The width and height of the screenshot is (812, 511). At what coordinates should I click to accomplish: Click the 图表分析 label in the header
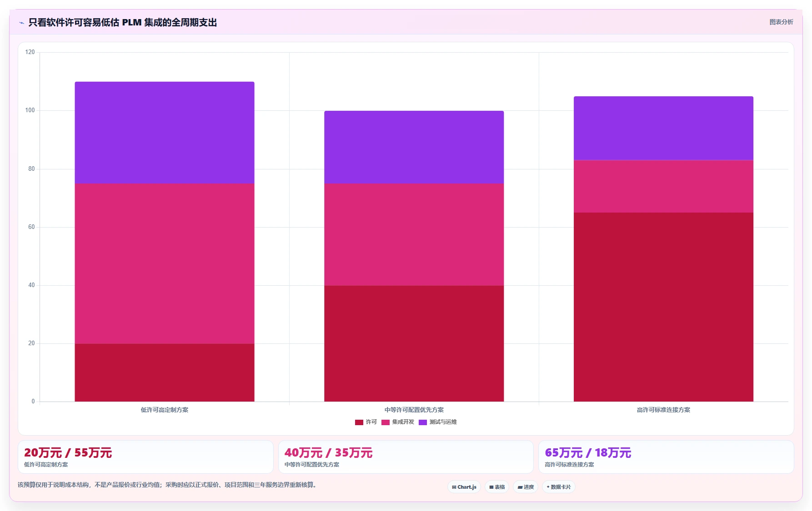[x=781, y=22]
